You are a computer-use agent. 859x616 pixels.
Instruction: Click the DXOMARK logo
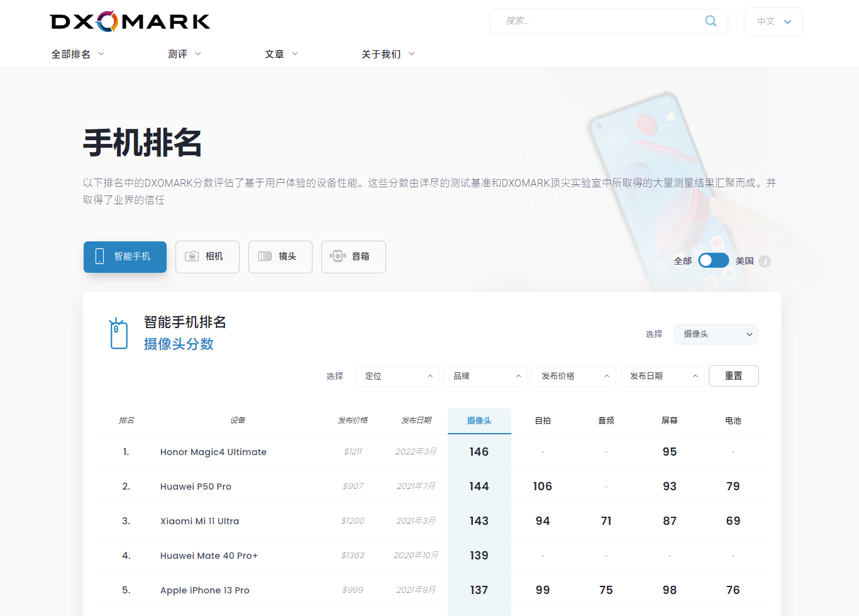[x=130, y=21]
